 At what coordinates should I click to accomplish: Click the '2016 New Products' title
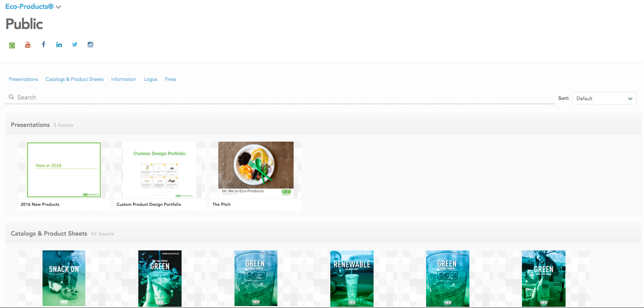tap(40, 204)
